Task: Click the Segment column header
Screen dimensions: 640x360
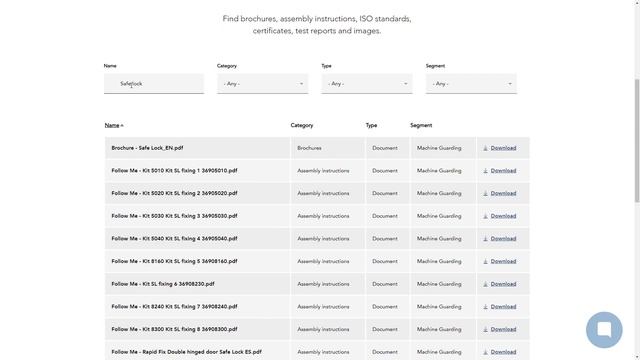Action: [x=421, y=125]
